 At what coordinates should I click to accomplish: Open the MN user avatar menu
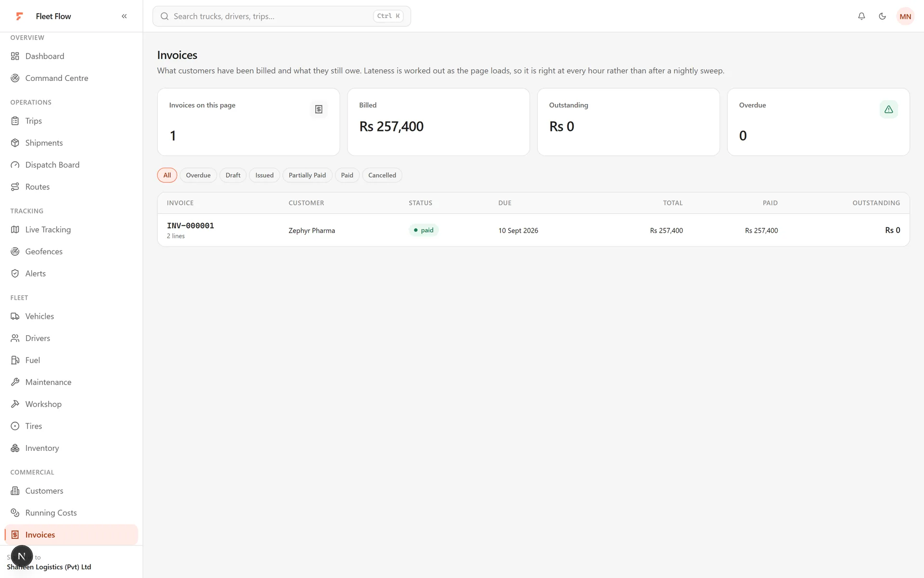905,16
